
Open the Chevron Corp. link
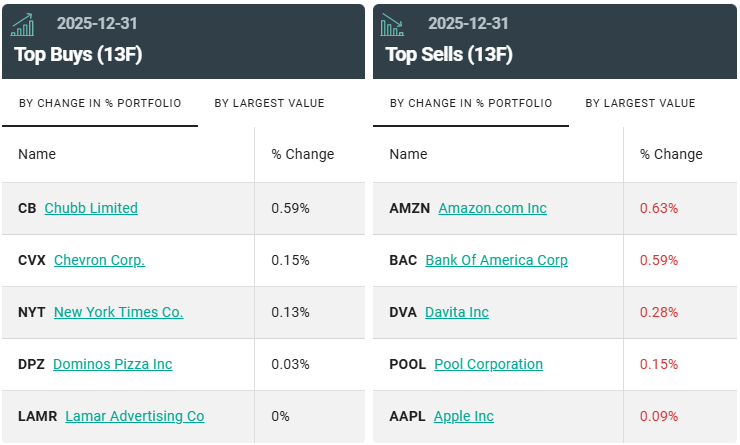(99, 260)
